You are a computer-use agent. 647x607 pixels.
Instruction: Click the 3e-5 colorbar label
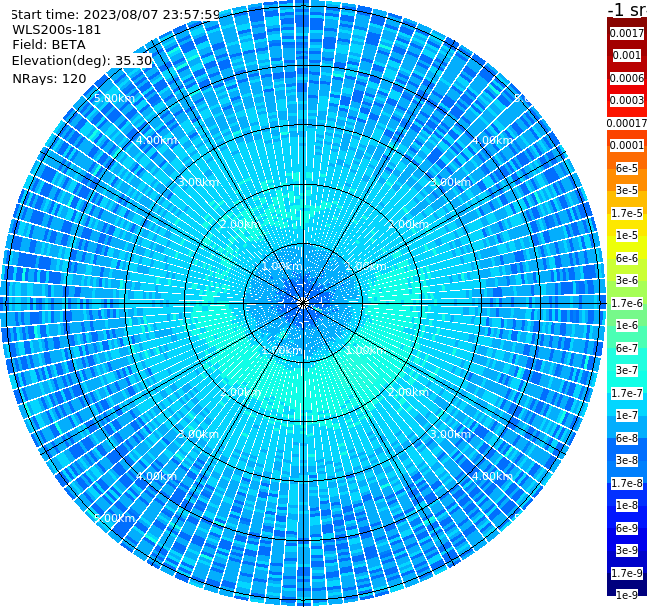tap(627, 190)
